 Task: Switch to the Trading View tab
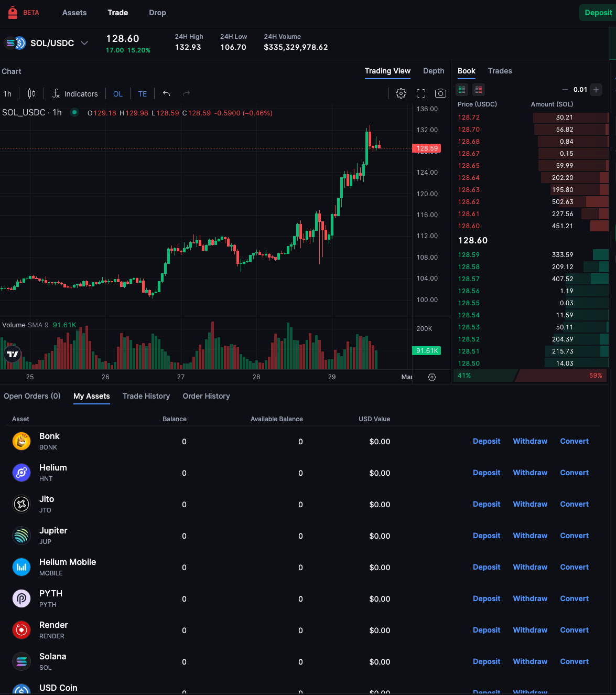[x=387, y=71]
